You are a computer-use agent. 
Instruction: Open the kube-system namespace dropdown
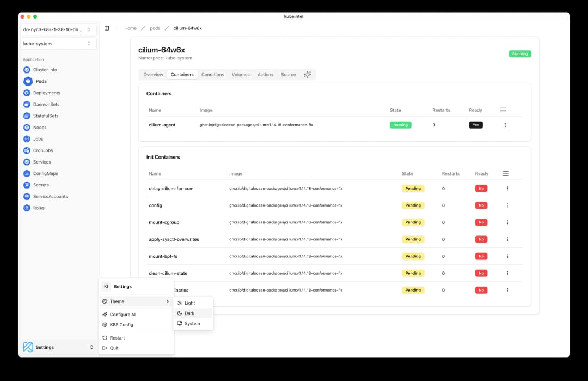57,43
